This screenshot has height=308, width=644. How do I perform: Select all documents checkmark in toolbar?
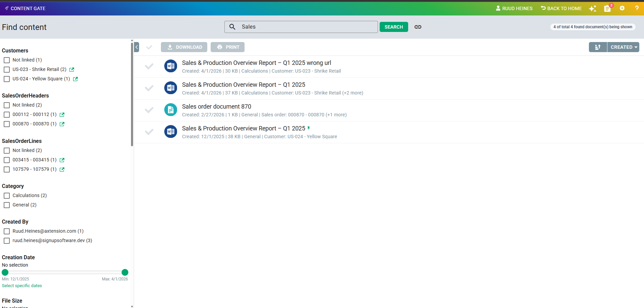pyautogui.click(x=149, y=47)
